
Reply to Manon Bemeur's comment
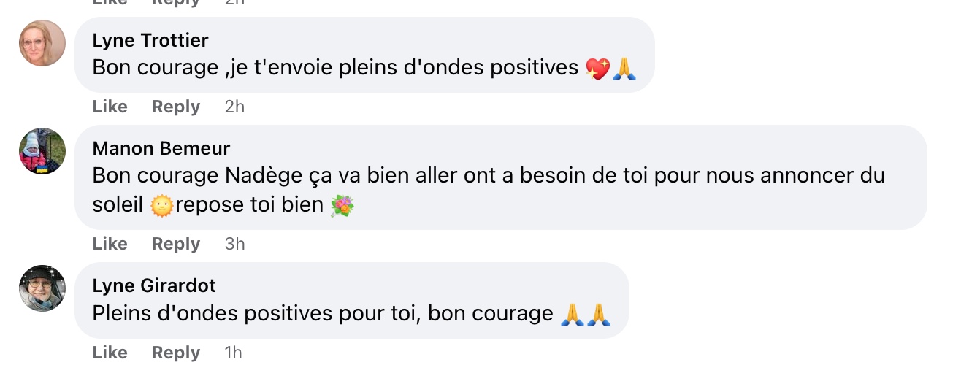tap(176, 244)
